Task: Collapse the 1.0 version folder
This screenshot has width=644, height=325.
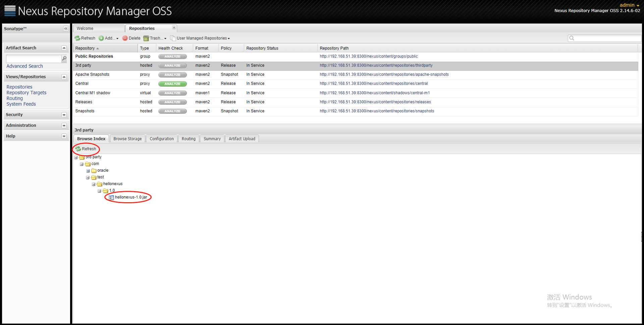Action: [99, 191]
